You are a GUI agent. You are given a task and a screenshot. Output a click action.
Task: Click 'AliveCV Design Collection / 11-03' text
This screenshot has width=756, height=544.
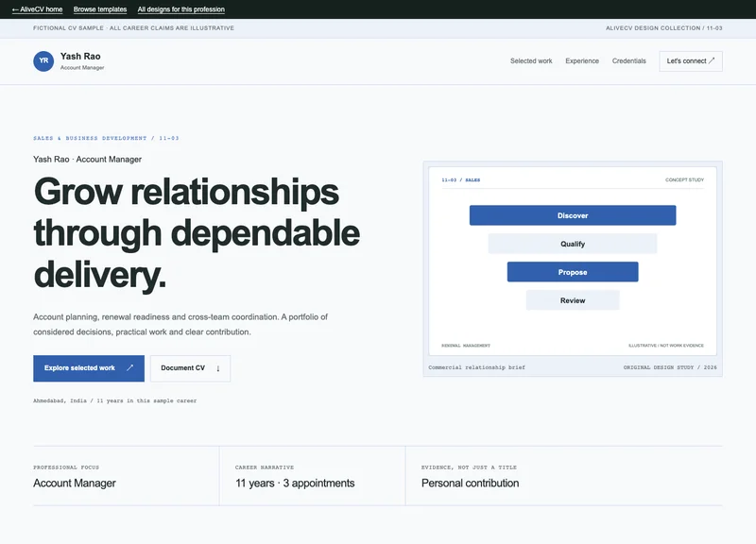[664, 28]
